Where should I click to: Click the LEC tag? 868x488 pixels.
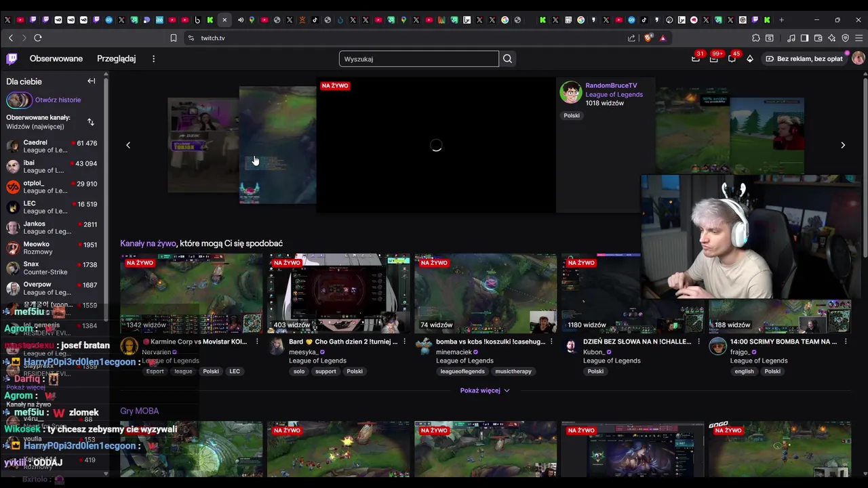click(x=235, y=371)
